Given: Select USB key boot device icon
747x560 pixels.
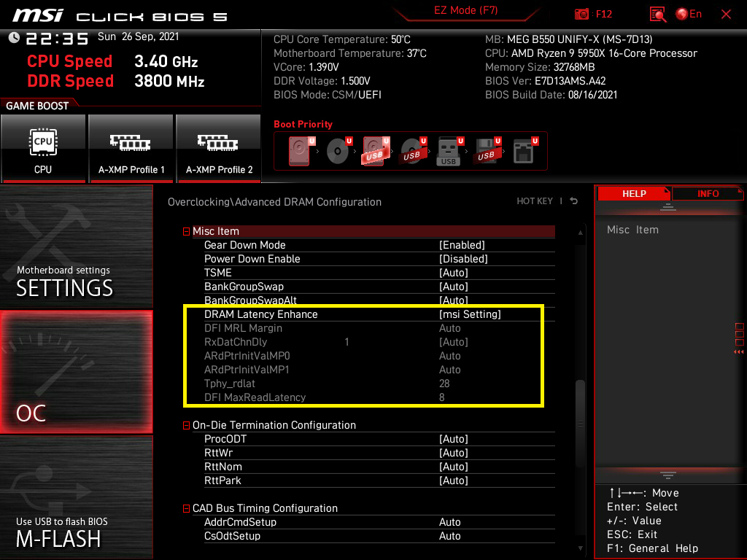Looking at the screenshot, I should 449,151.
